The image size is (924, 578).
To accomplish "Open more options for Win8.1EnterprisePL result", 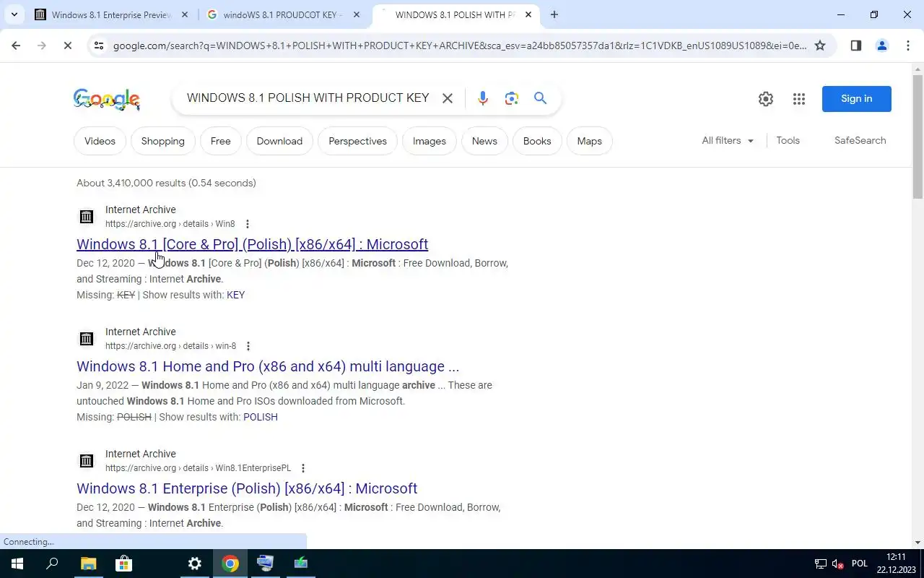I will point(303,468).
